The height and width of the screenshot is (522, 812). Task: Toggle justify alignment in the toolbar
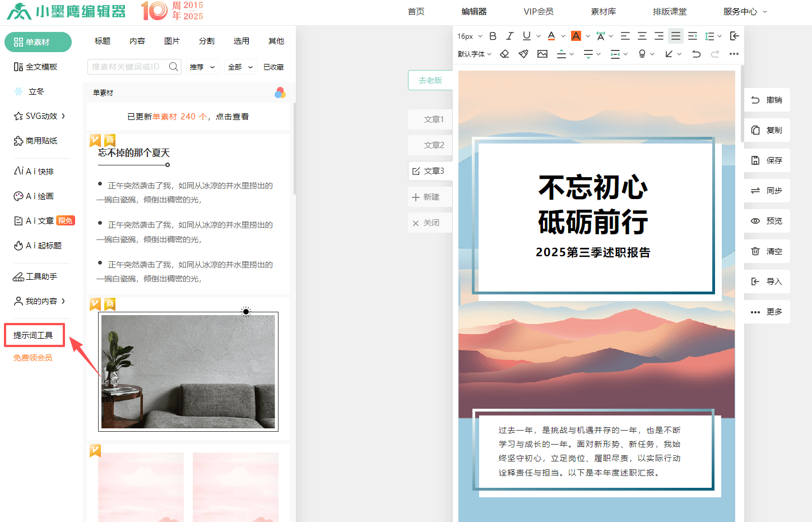point(676,36)
